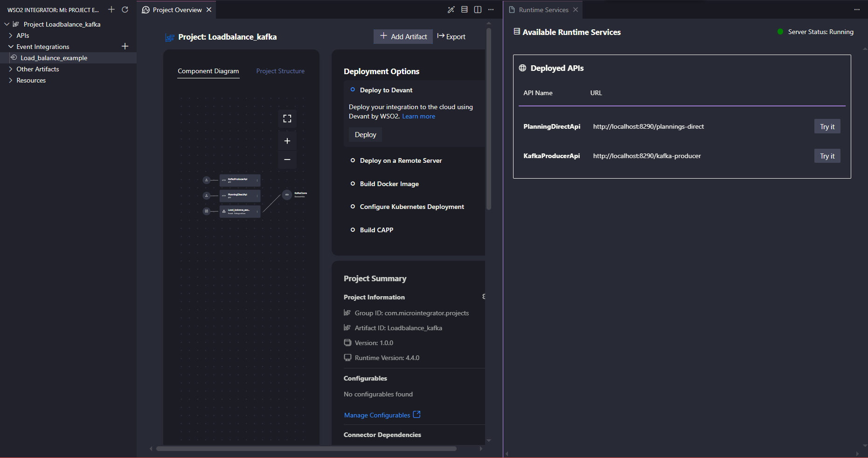Select Deploy on a Remote Server option
The image size is (868, 458).
(x=400, y=160)
